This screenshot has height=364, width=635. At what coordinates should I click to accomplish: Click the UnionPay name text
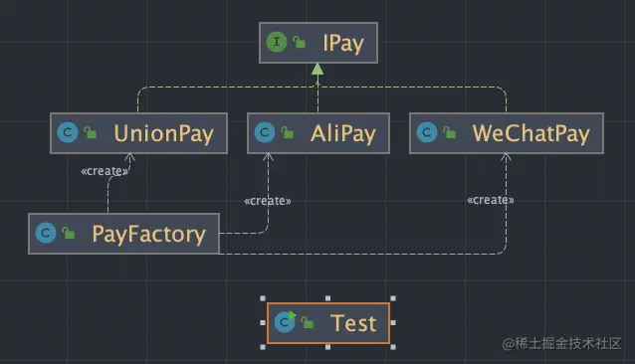pyautogui.click(x=163, y=134)
